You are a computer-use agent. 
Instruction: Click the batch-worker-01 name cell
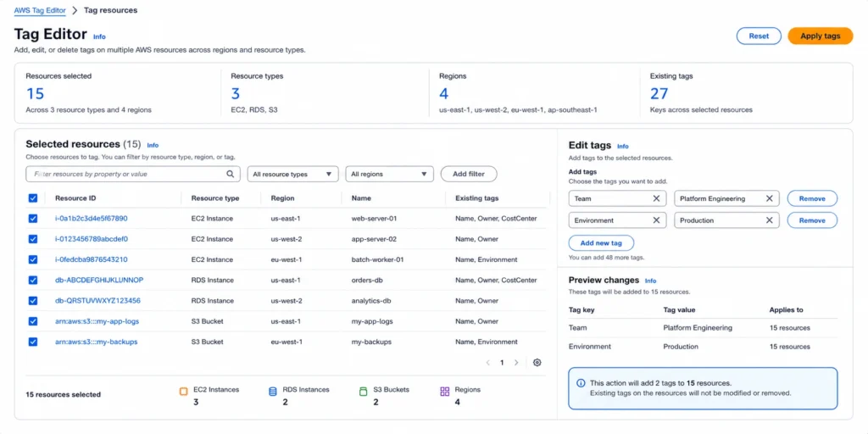tap(377, 259)
